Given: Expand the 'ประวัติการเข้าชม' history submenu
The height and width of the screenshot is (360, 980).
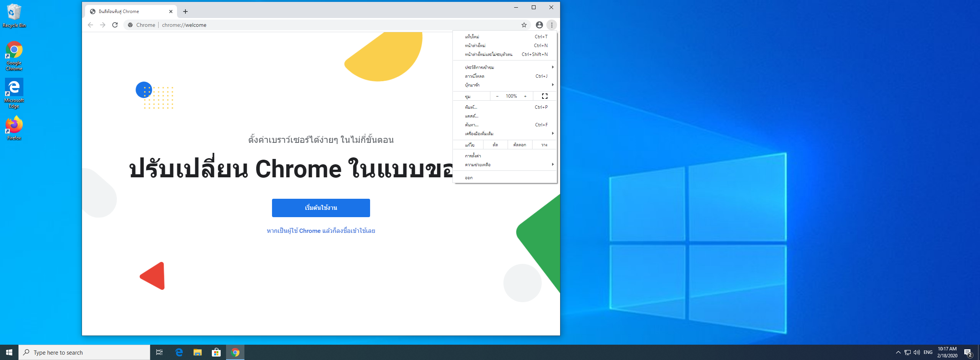Looking at the screenshot, I should tap(505, 67).
